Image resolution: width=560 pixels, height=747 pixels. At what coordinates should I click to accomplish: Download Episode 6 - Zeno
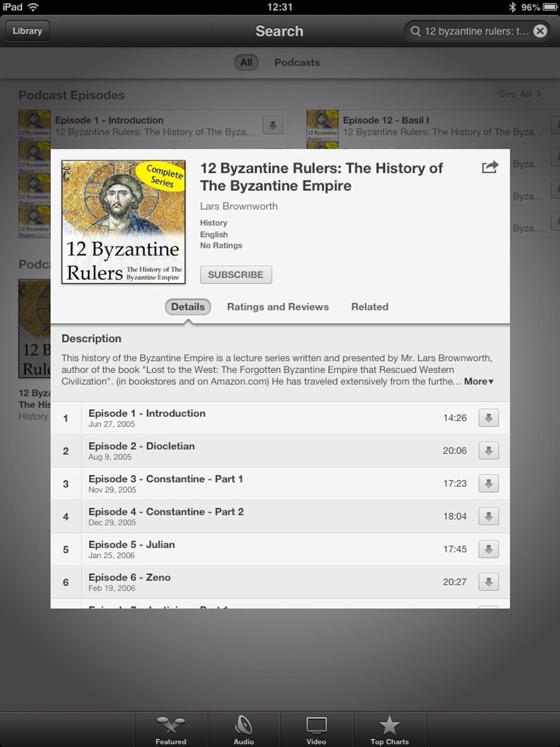488,582
